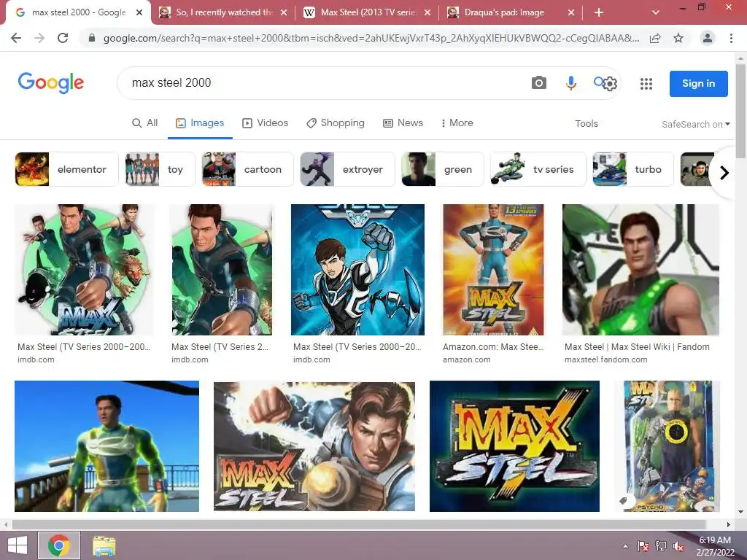Viewport: 747px width, 560px height.
Task: Filter results by the toy chip
Action: pos(160,169)
